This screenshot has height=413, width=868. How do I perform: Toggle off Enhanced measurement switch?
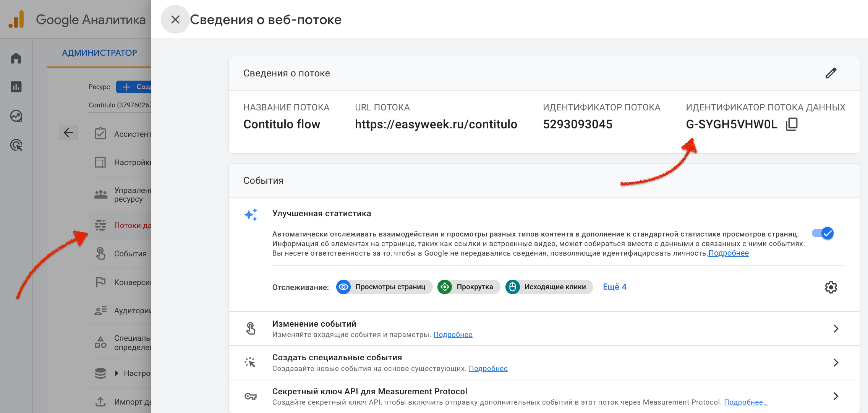pyautogui.click(x=823, y=233)
